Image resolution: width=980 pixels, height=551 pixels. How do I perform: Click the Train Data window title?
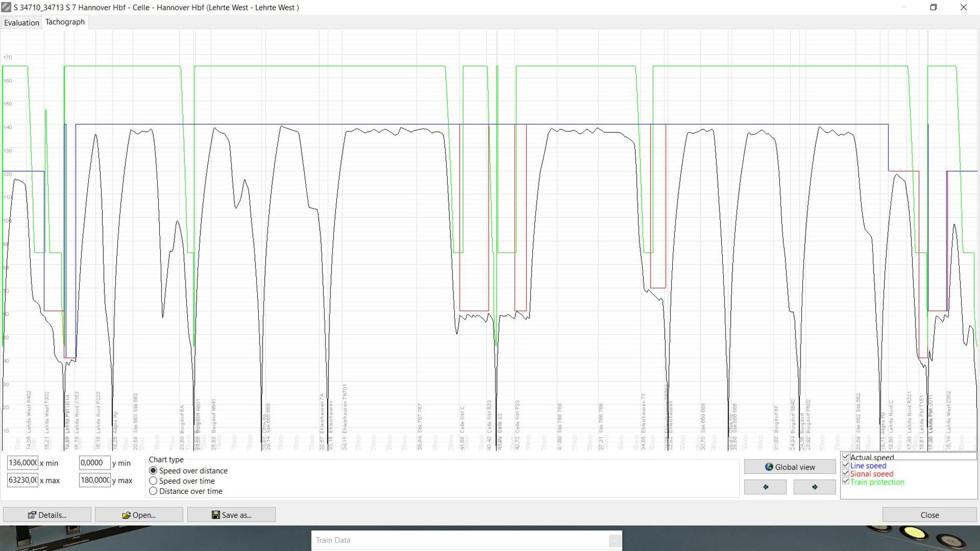[333, 540]
